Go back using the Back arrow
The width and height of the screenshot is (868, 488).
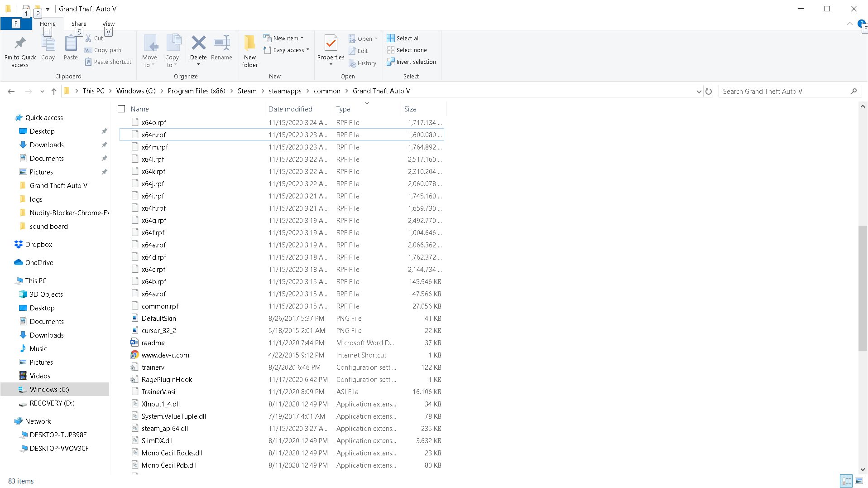(11, 91)
